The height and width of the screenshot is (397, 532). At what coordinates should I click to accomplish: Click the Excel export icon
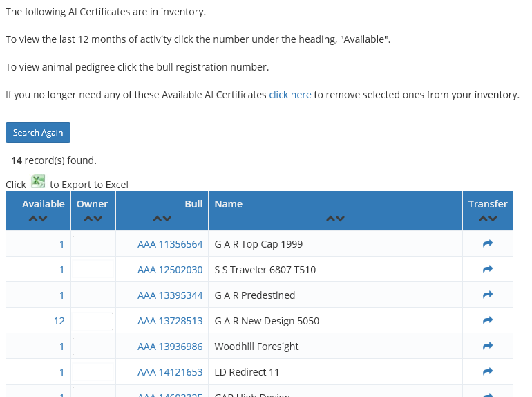[x=38, y=181]
